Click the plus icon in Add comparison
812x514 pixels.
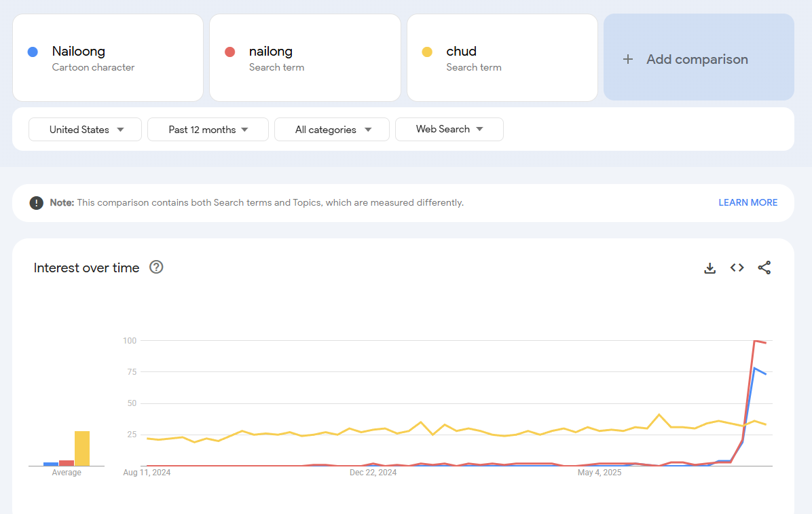pos(627,59)
